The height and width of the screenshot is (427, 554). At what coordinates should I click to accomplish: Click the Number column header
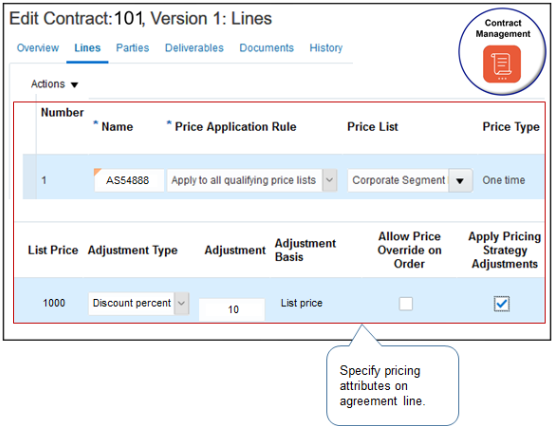point(62,112)
